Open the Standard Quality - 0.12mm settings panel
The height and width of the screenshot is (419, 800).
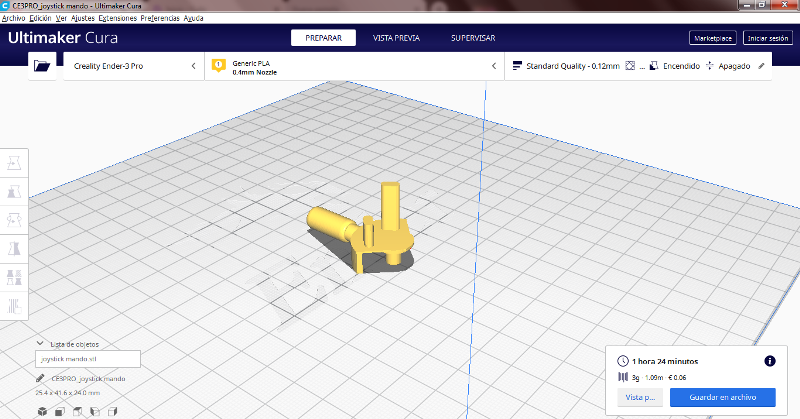[638, 66]
